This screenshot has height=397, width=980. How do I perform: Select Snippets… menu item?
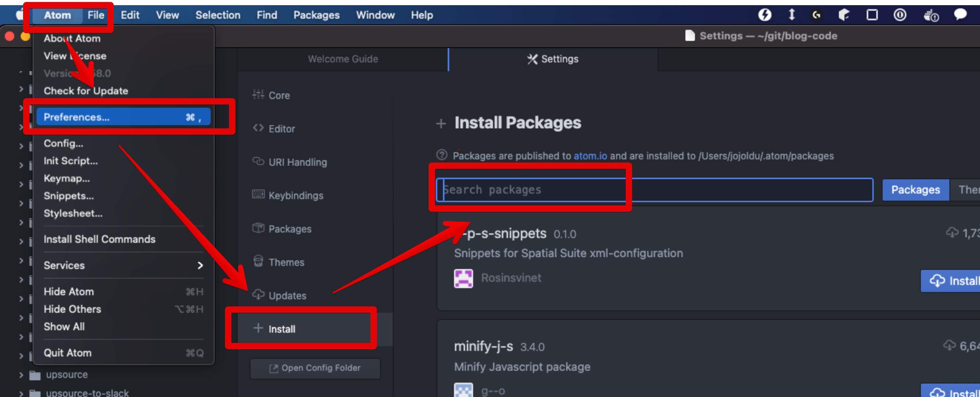click(x=123, y=196)
